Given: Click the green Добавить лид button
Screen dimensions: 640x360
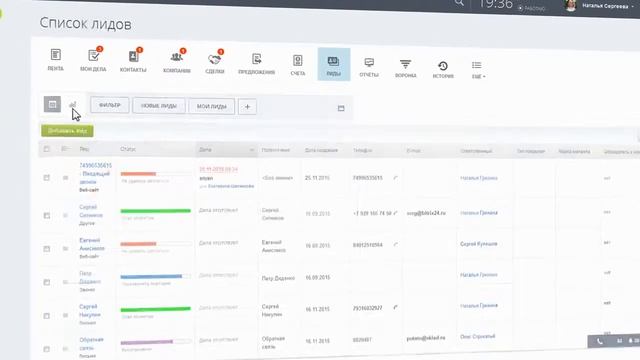Looking at the screenshot, I should tap(67, 131).
